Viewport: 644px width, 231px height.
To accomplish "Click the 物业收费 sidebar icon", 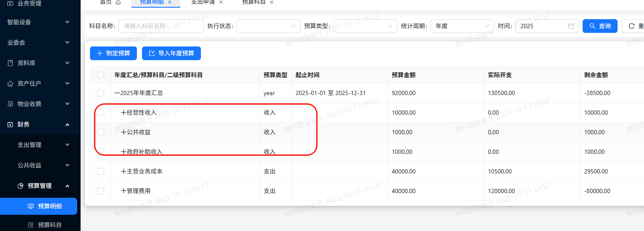I will coord(10,104).
